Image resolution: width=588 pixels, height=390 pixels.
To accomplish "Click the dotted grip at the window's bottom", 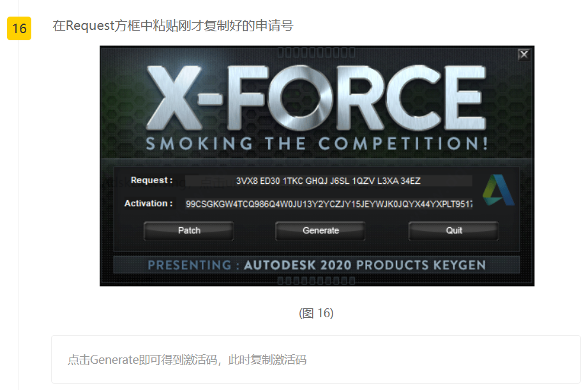I will click(316, 280).
